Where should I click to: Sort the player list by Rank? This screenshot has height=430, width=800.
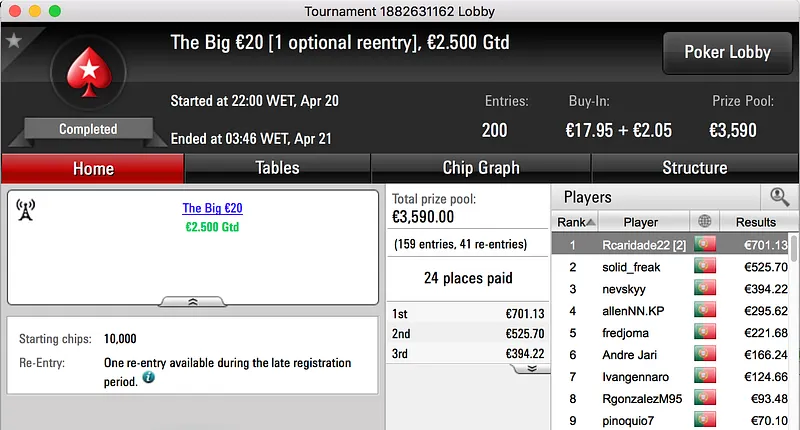576,222
